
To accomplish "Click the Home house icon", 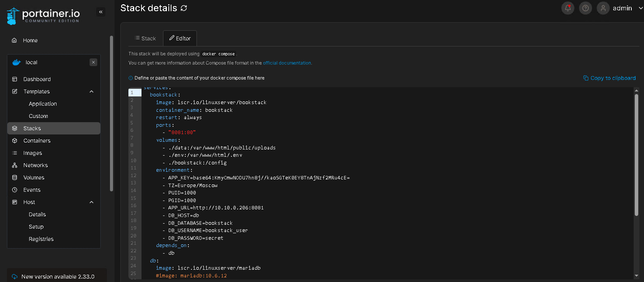I will [x=14, y=40].
